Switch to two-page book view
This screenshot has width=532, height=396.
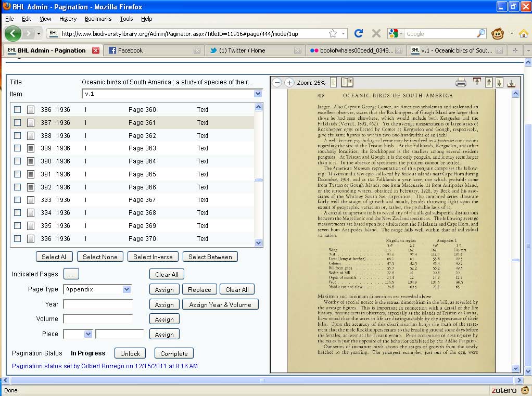pos(347,83)
